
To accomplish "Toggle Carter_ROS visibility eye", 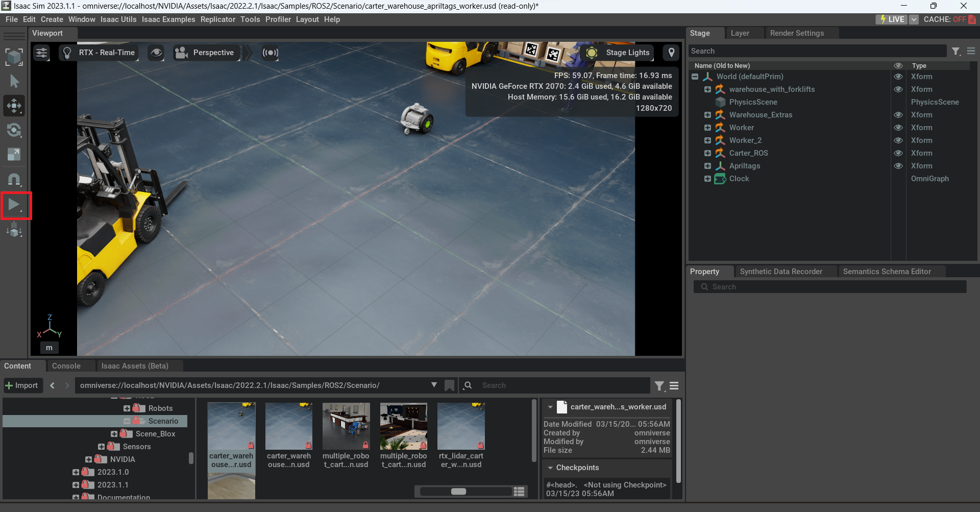I will 898,153.
